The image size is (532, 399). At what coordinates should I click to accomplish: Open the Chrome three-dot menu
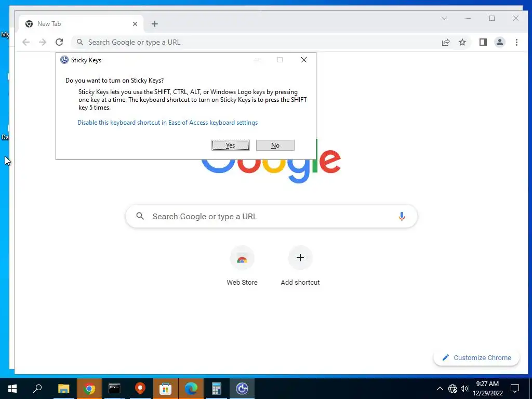516,42
